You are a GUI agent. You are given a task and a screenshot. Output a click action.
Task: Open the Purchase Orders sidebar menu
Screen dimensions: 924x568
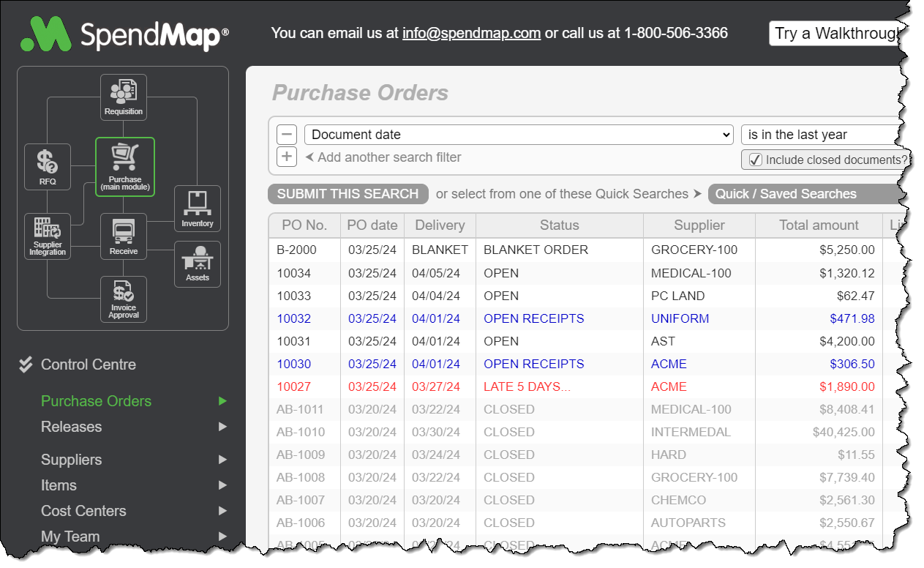click(96, 401)
